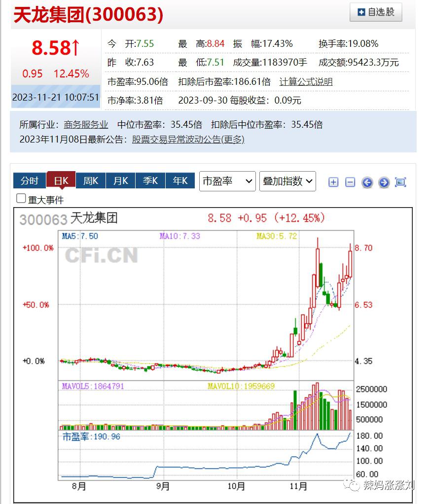Click the MA10:7.33 legend label
Screen dimensions: 429x504
(179, 236)
